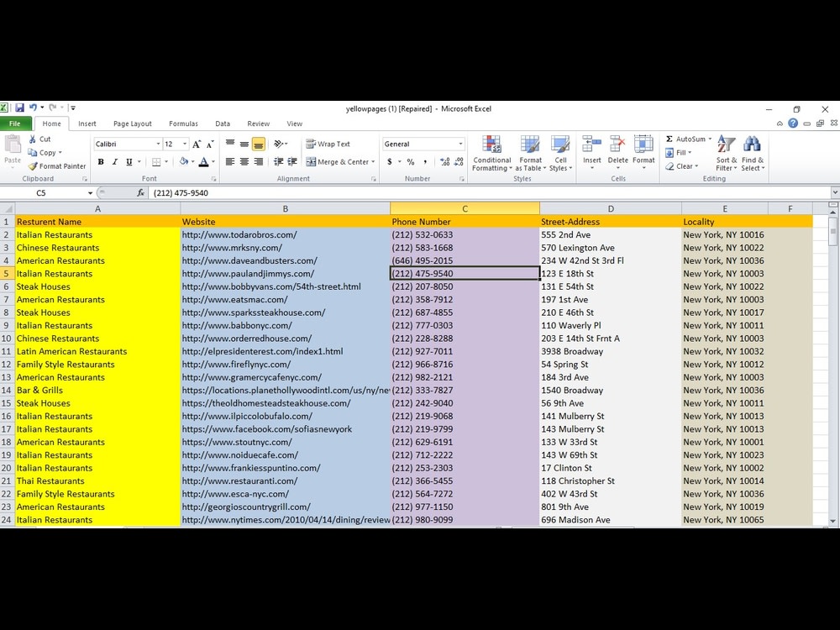Click Merge & Center button
Image resolution: width=840 pixels, height=630 pixels.
337,162
